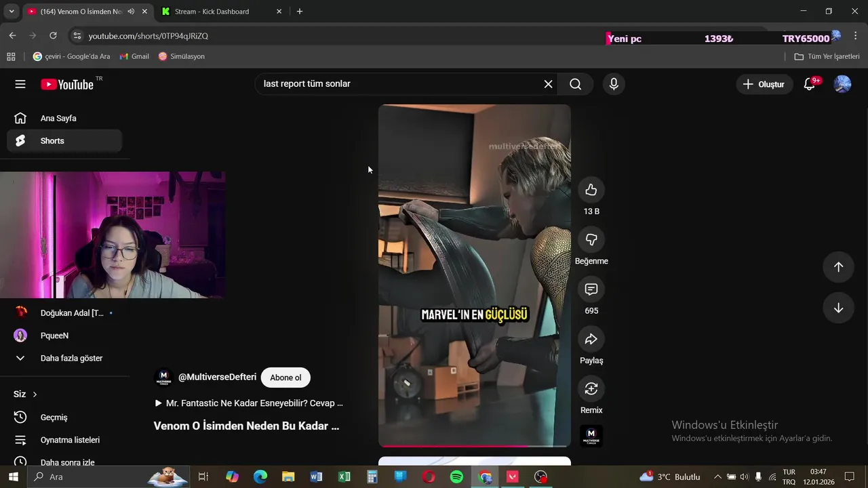Open a new browser tab
The image size is (868, 488).
pyautogui.click(x=300, y=12)
